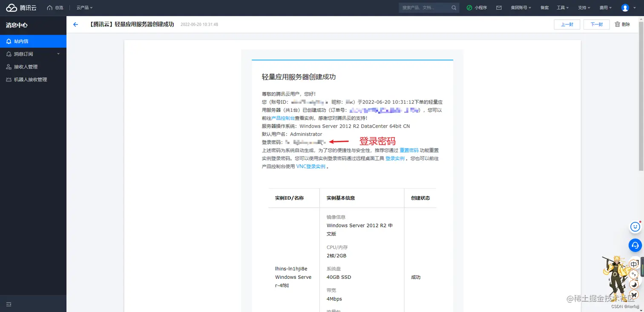644x312 pixels.
Task: Open the 重置密码 link in message body
Action: [x=409, y=150]
